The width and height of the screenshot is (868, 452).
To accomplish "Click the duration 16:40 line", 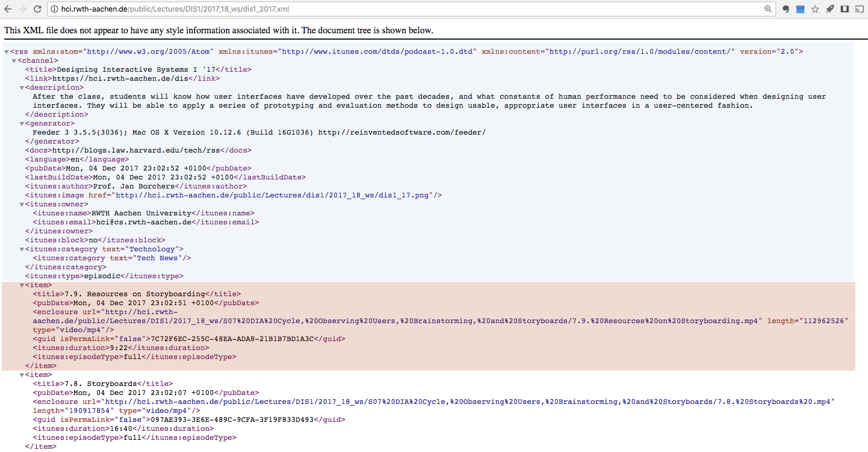I will click(123, 429).
